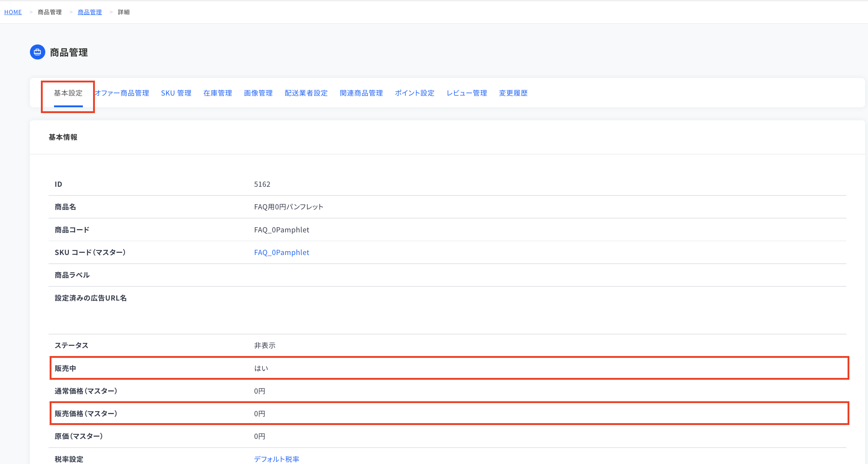Open the ポイント設定 tab
868x464 pixels.
click(415, 93)
